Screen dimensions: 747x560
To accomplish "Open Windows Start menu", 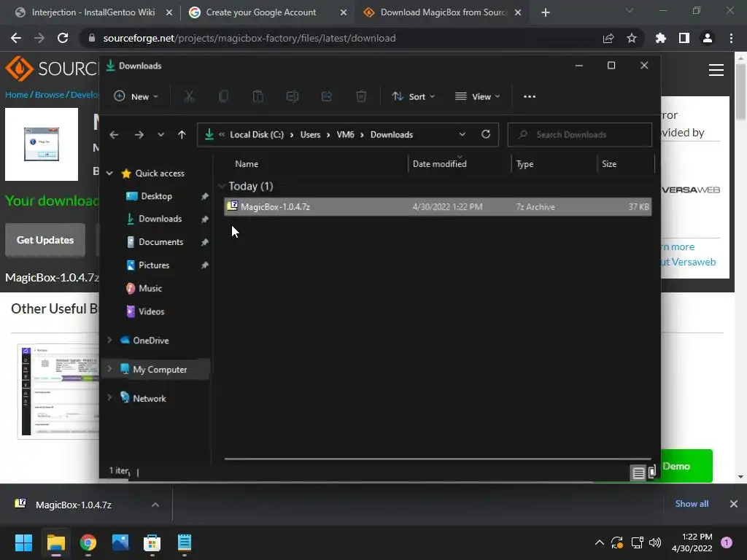I will (23, 542).
